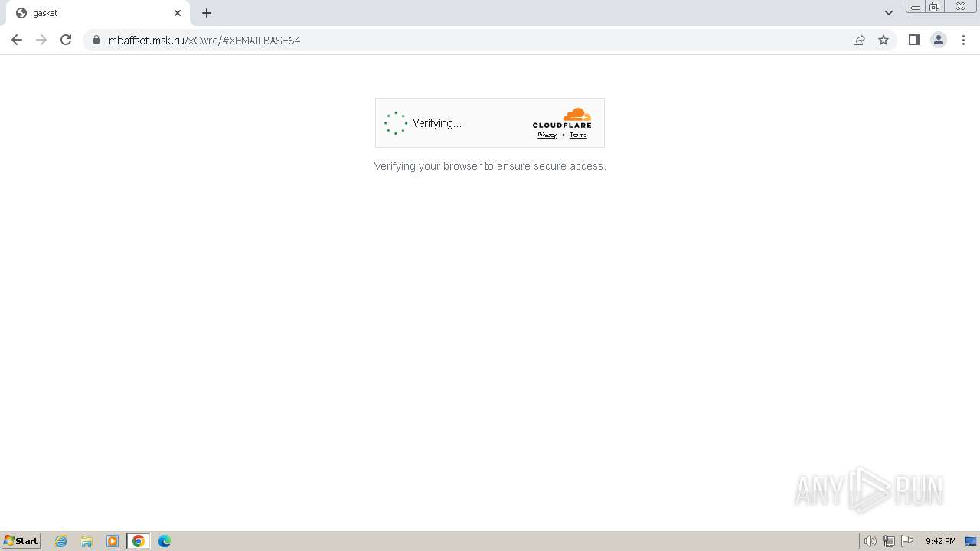Open the Windows Start menu

(x=21, y=541)
